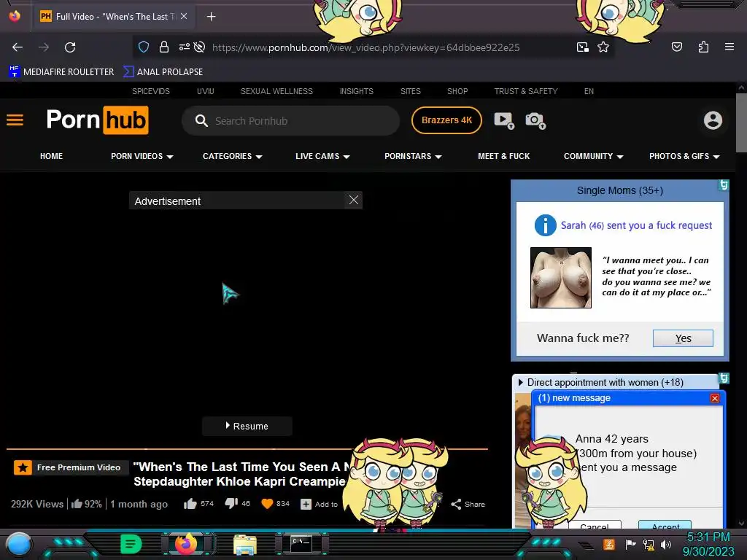Open the SPICEVIDS top link

[x=151, y=91]
